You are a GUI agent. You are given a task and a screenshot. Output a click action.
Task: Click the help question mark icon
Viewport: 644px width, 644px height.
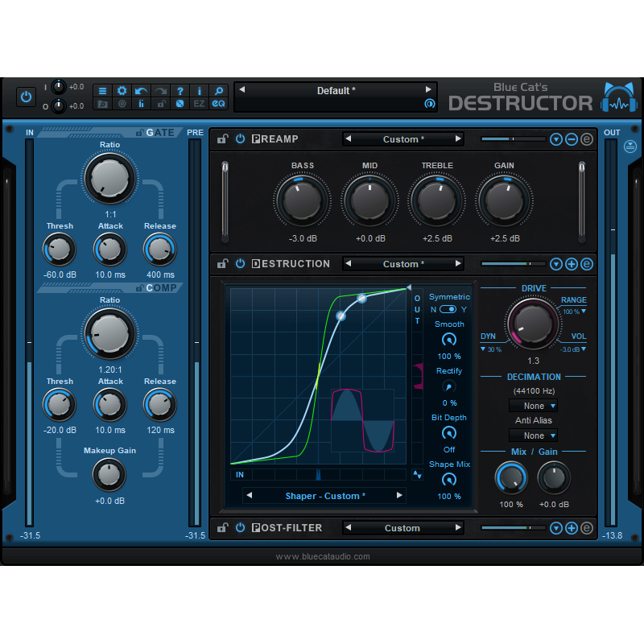point(180,90)
